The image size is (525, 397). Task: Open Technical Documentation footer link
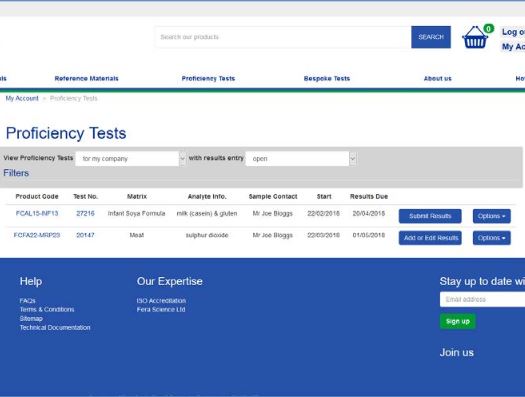pyautogui.click(x=55, y=327)
